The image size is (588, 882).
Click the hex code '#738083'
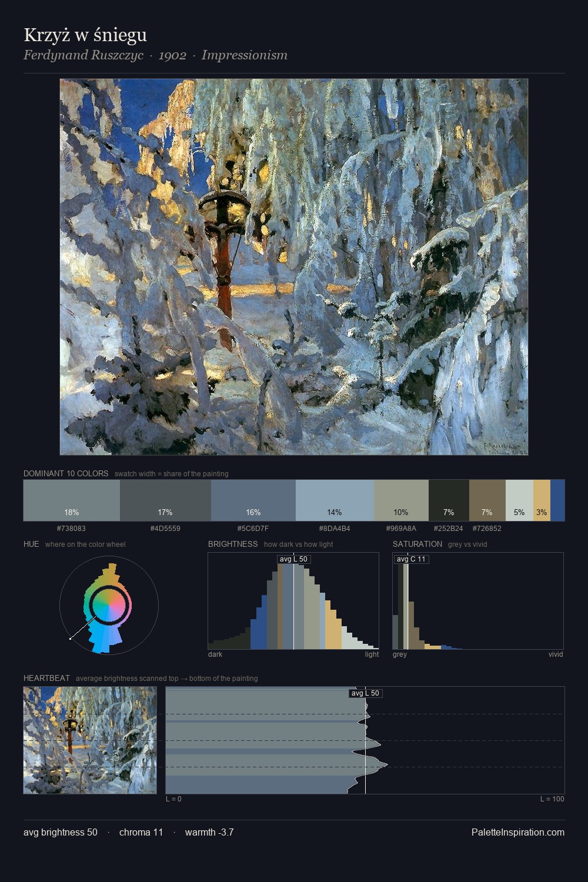pyautogui.click(x=72, y=528)
